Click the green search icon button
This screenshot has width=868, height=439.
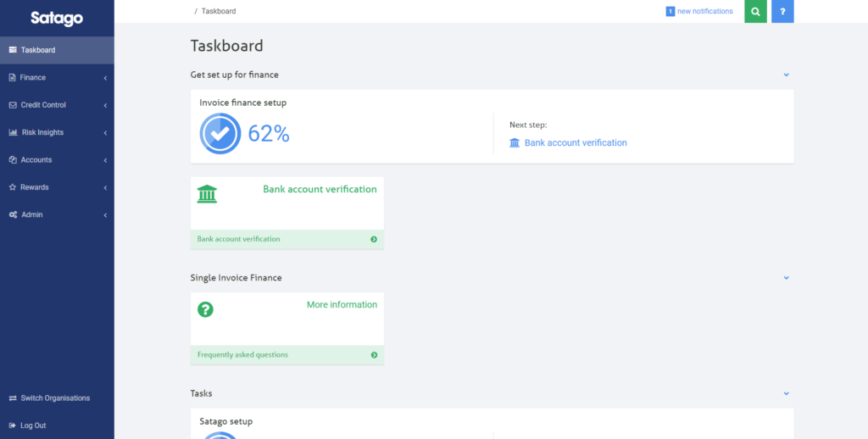click(x=755, y=12)
